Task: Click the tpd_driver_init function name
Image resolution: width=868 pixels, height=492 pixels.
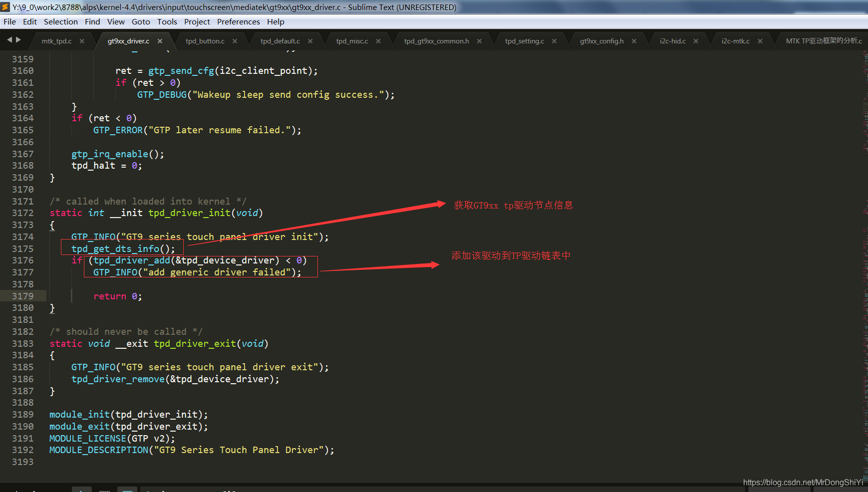Action: click(x=189, y=213)
